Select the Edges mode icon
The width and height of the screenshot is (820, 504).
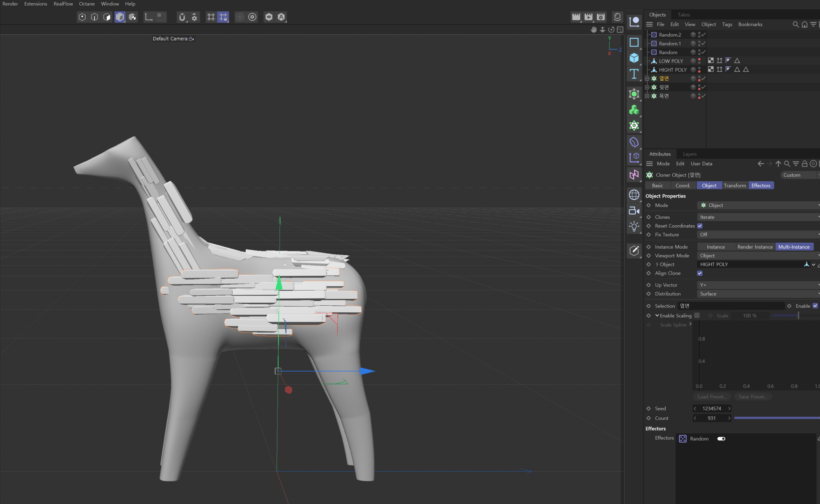click(x=94, y=17)
